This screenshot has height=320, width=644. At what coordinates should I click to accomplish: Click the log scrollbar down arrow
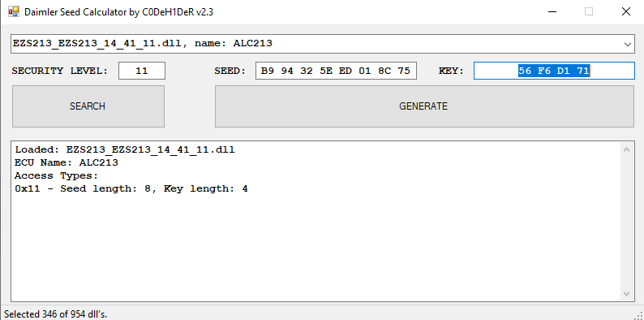tap(626, 293)
